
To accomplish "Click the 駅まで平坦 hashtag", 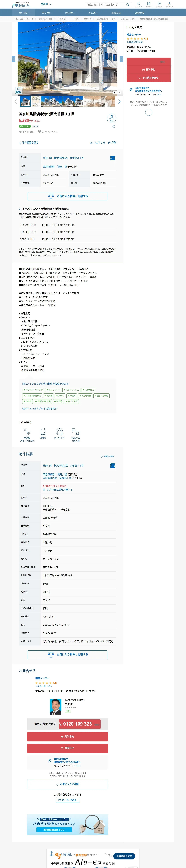I will [x=72, y=401].
